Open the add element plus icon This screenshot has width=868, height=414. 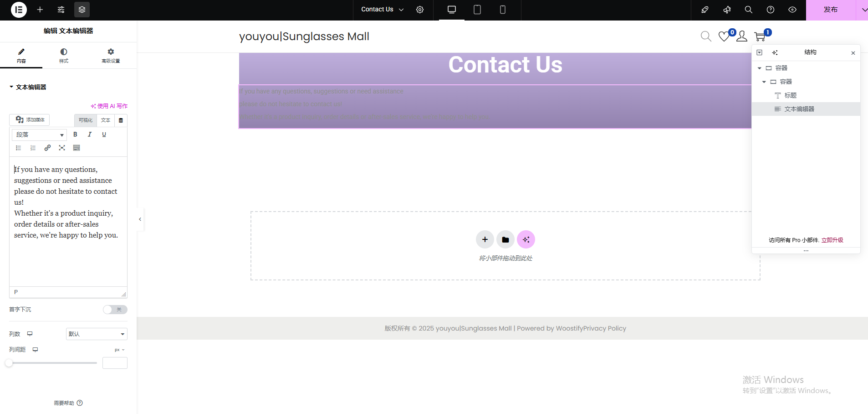pyautogui.click(x=40, y=10)
